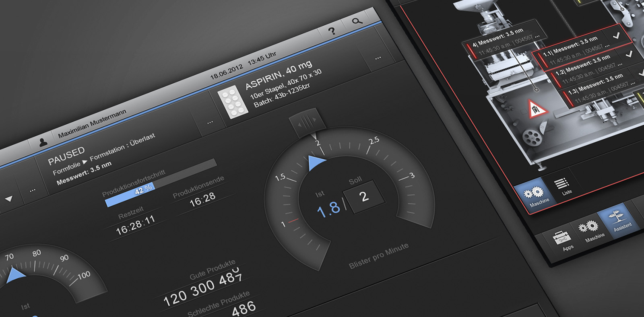
Task: Click the grip handle atop the speed gauge
Action: pos(307,122)
